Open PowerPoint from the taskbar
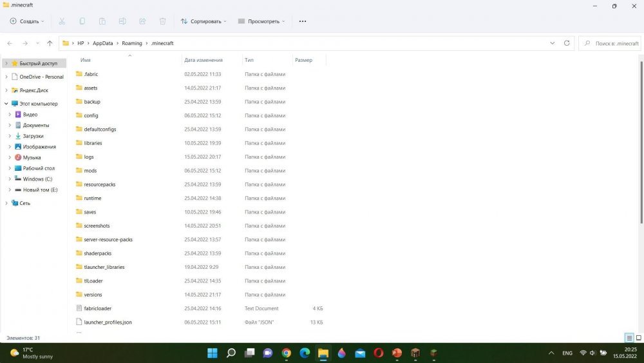Image resolution: width=644 pixels, height=363 pixels. pos(397,353)
